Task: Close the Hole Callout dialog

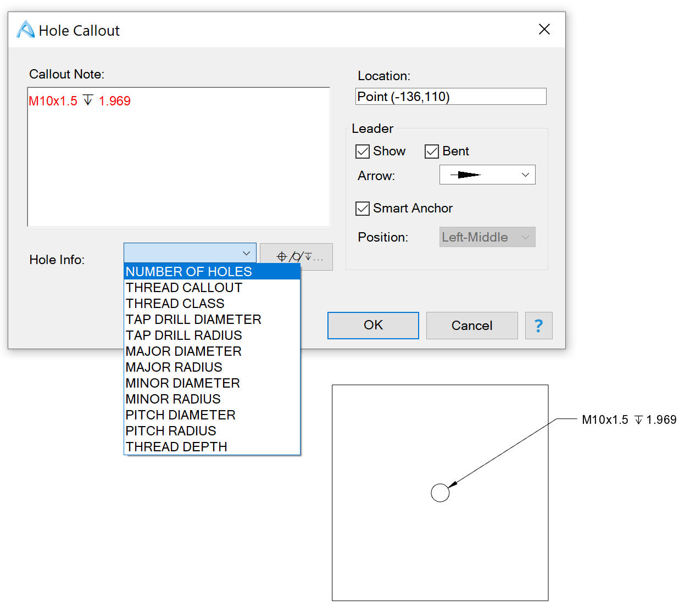Action: 544,29
